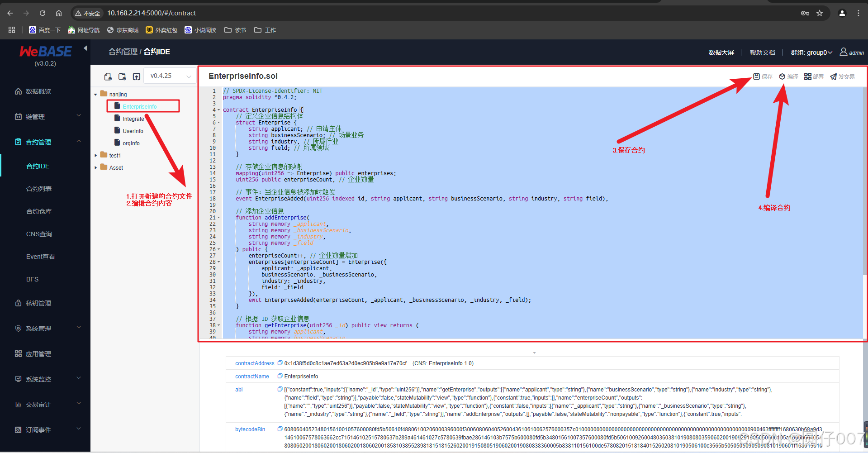Screen dimensions: 868x453
Task: Open the 群组 group0 dropdown
Action: (x=811, y=52)
